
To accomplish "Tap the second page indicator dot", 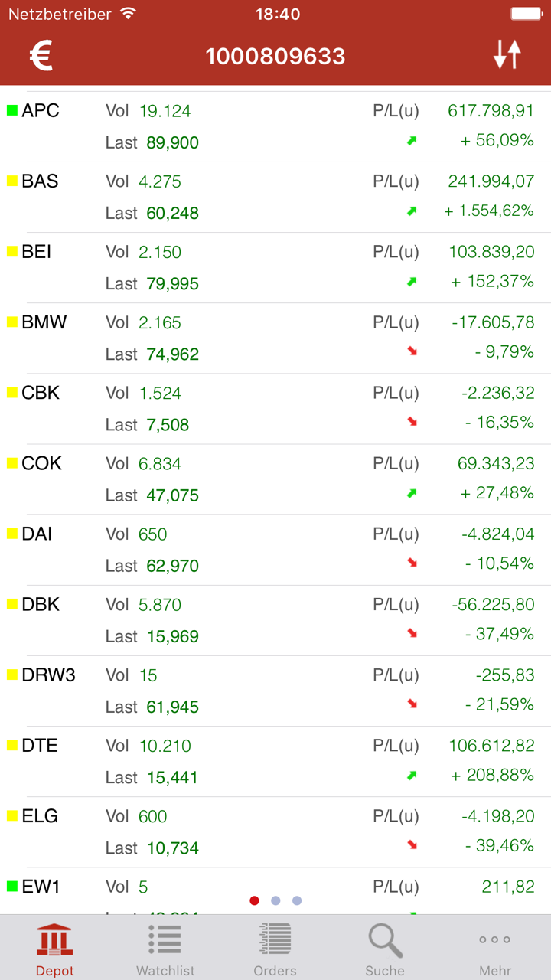I will [x=275, y=900].
